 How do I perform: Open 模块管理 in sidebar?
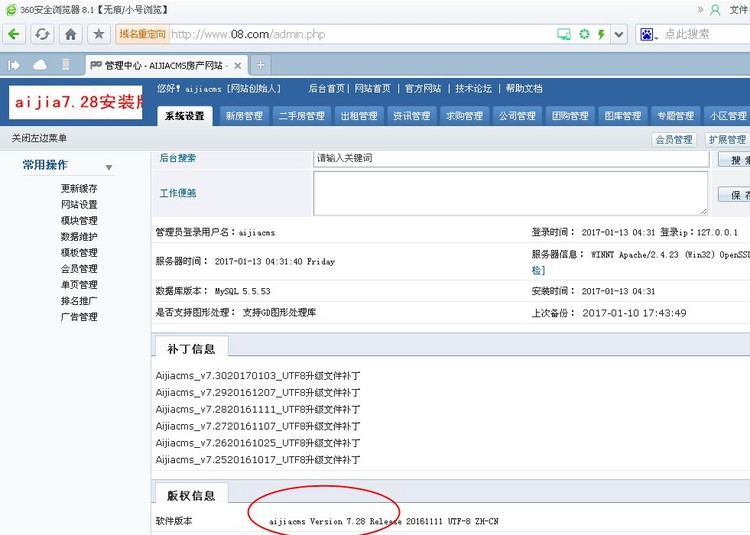pos(79,220)
